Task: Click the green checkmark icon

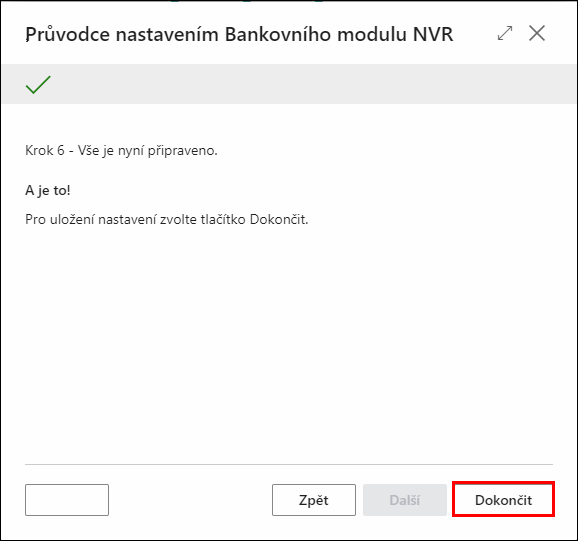Action: tap(38, 85)
